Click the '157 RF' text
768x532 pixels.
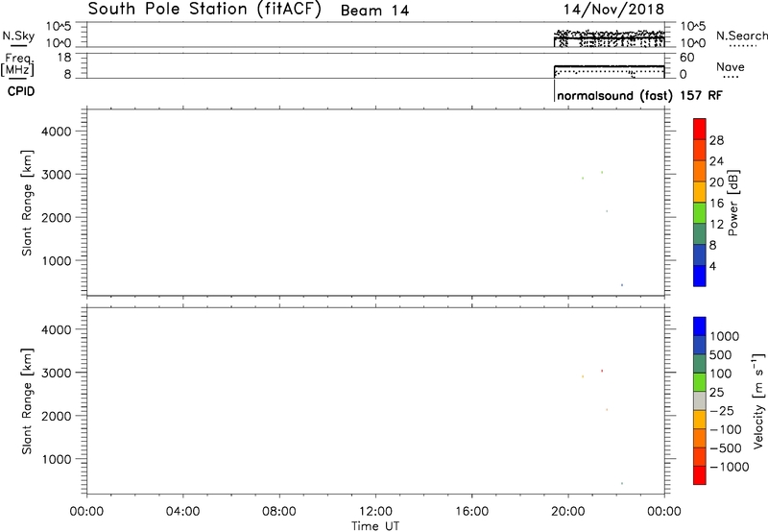click(701, 95)
